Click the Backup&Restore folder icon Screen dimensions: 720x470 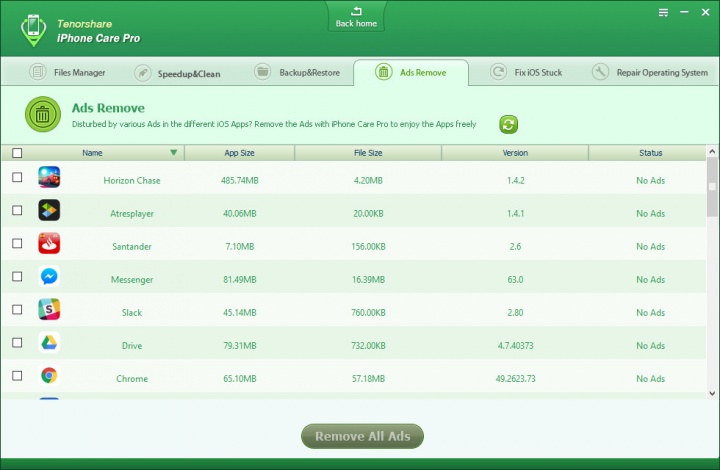(x=263, y=72)
